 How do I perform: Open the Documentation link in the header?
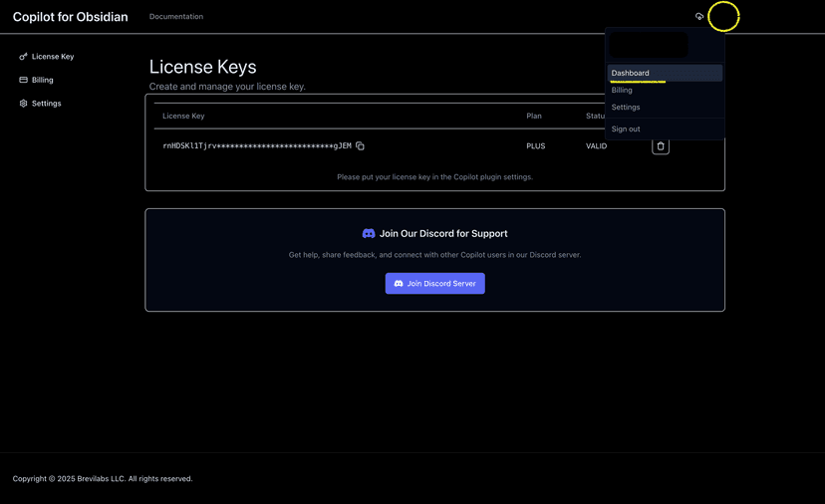176,17
